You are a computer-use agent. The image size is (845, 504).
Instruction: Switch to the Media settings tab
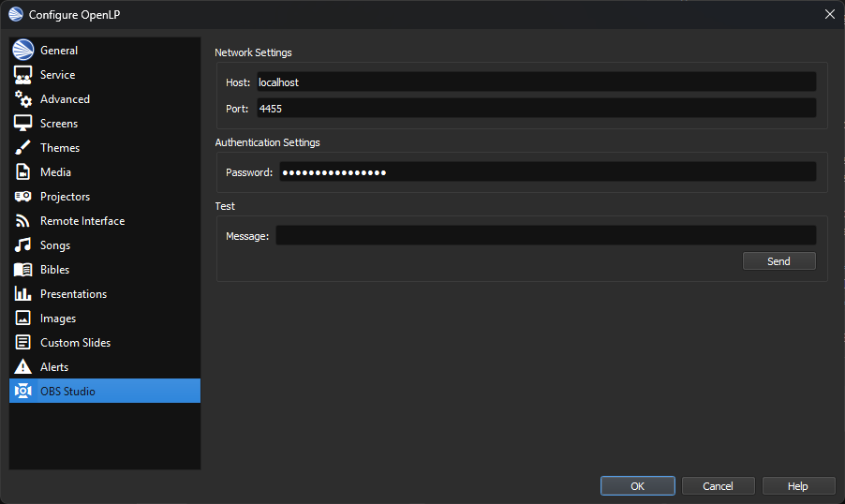(x=55, y=172)
